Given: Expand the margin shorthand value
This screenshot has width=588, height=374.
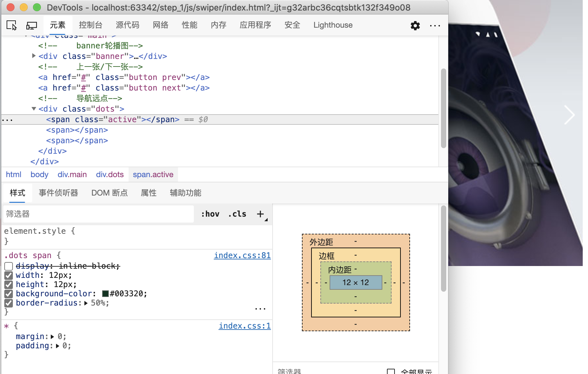Looking at the screenshot, I should click(x=52, y=336).
